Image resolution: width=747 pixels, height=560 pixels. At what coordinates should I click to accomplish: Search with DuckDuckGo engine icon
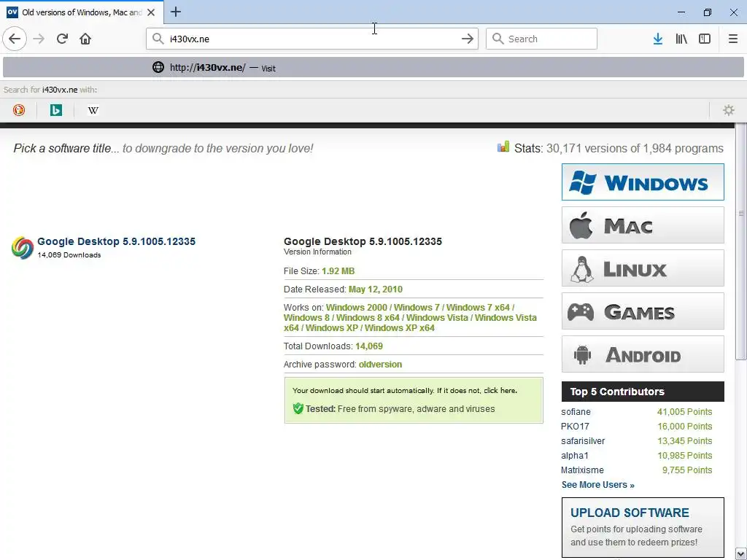coord(19,111)
